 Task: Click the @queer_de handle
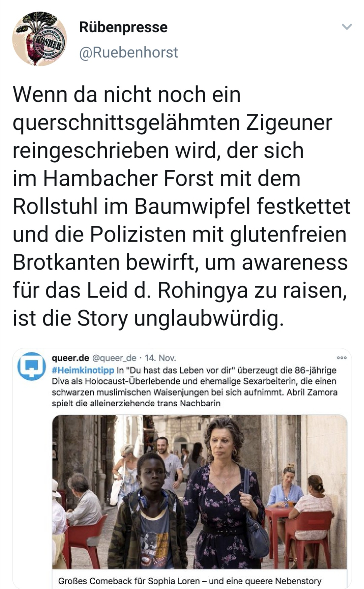tap(114, 358)
